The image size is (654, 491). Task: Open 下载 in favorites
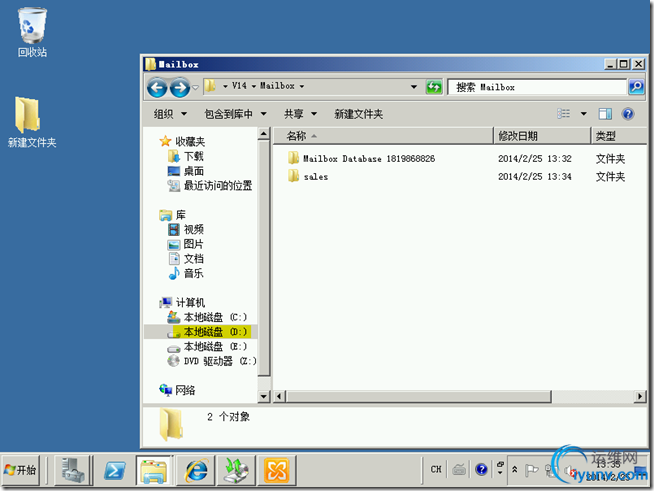(186, 156)
